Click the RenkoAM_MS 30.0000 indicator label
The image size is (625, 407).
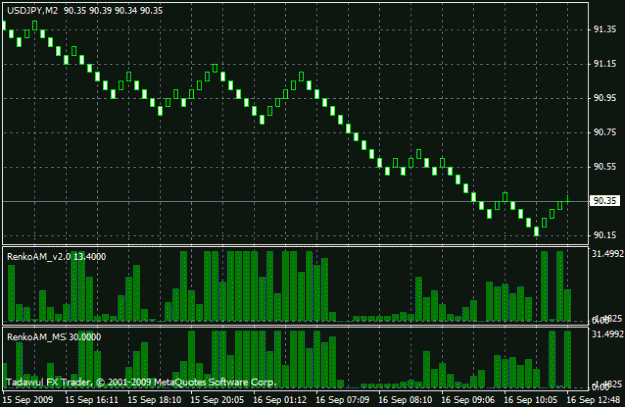pos(54,337)
